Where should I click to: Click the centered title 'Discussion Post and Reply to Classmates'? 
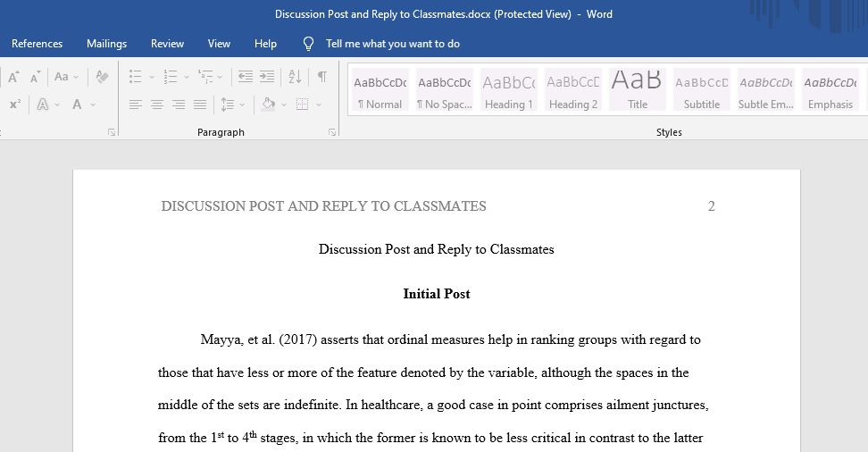tap(436, 249)
